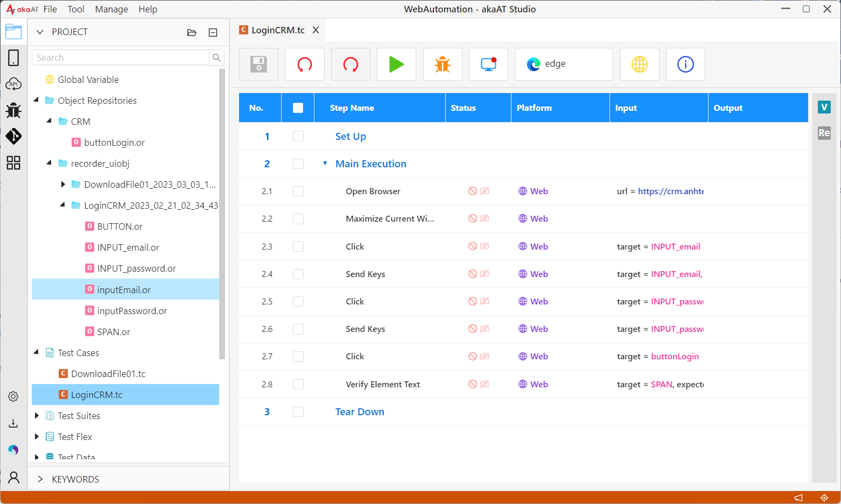Screen dimensions: 841x504
Task: Expand the Test Suites tree node
Action: [37, 416]
